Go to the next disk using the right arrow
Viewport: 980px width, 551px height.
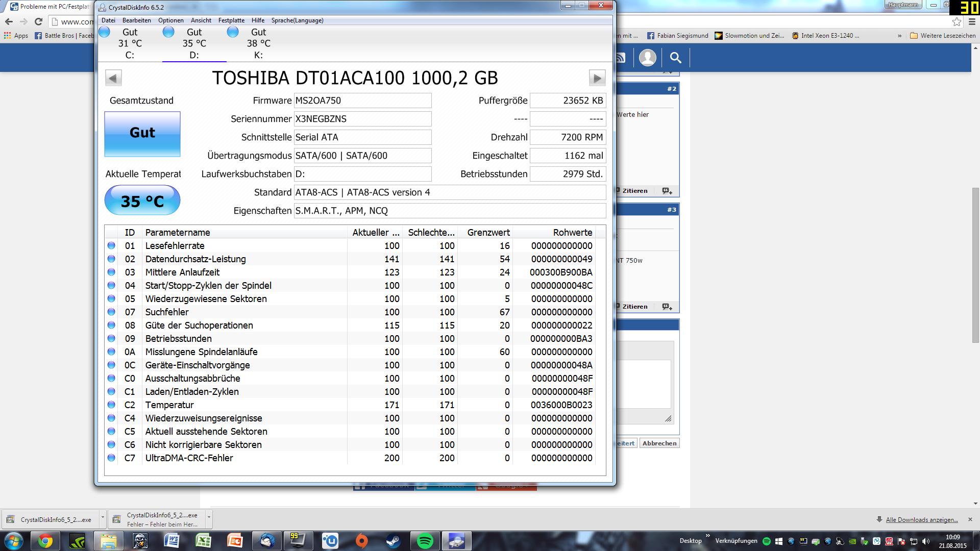597,78
